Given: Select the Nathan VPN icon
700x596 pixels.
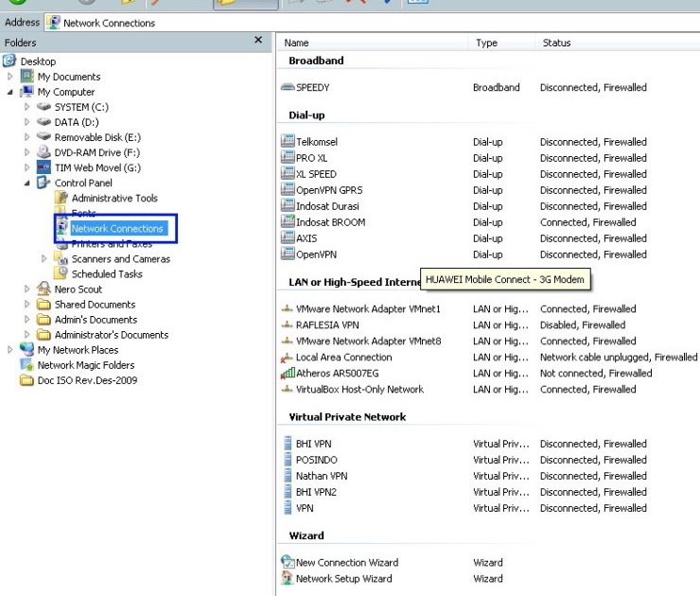Looking at the screenshot, I should (288, 475).
